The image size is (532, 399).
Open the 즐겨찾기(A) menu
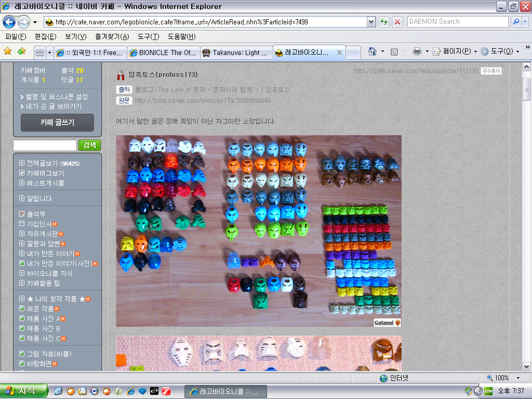(x=112, y=37)
